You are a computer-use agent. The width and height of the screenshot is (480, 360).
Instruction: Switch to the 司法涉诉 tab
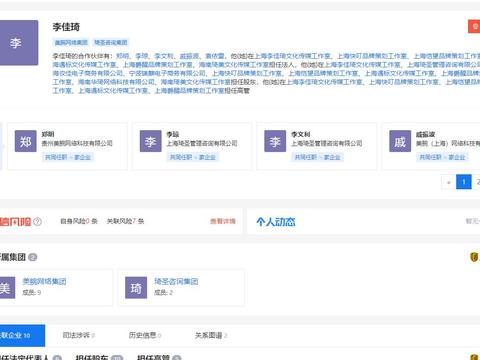[79, 335]
